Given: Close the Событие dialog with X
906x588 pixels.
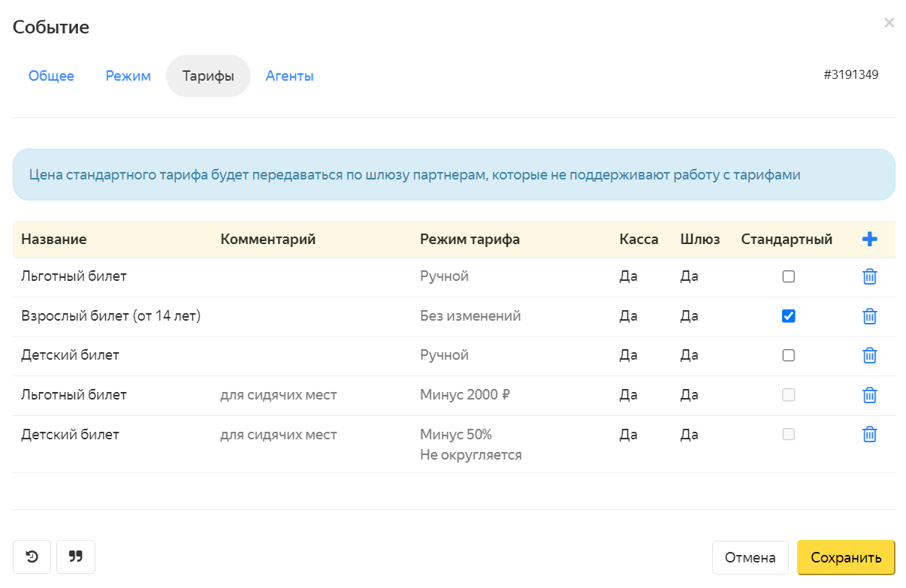Looking at the screenshot, I should coord(889,23).
